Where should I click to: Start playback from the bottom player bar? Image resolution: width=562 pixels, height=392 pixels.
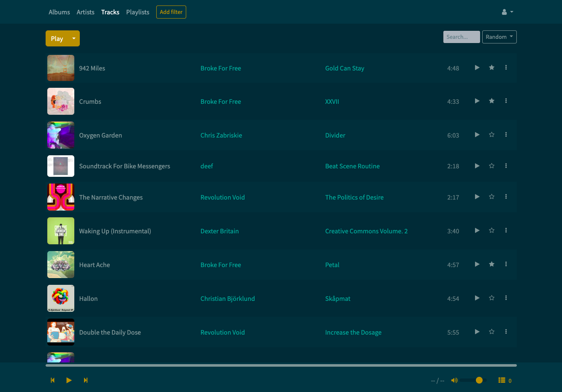pyautogui.click(x=69, y=380)
